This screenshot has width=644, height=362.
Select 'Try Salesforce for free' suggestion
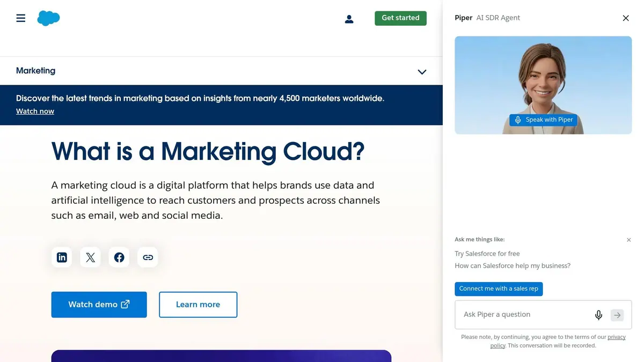tap(487, 254)
